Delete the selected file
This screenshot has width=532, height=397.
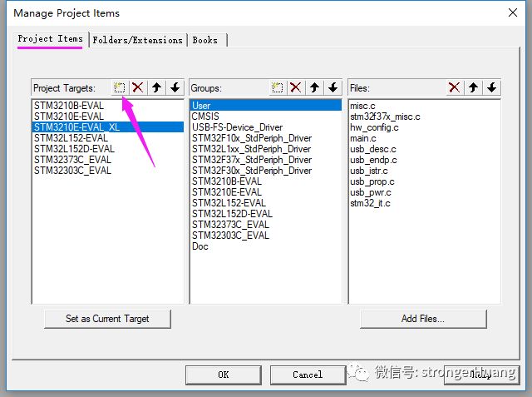point(455,87)
